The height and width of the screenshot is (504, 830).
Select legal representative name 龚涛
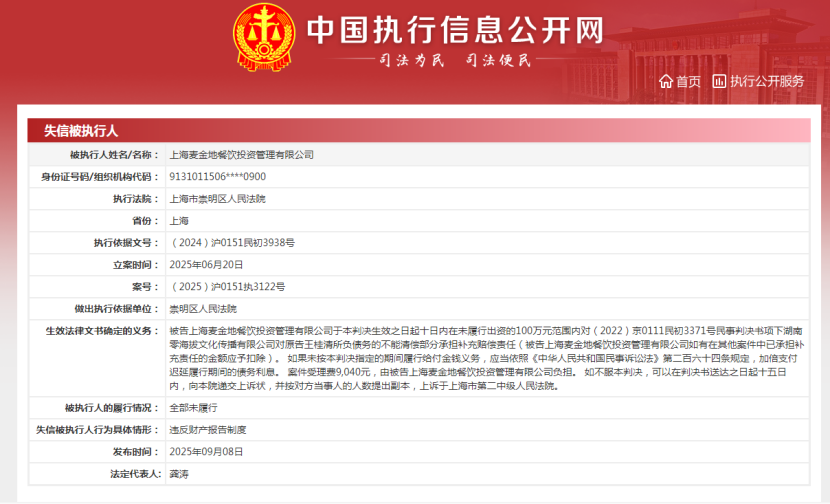point(179,474)
